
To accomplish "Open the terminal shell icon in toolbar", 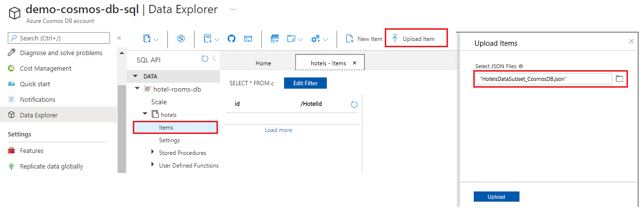I will 248,39.
